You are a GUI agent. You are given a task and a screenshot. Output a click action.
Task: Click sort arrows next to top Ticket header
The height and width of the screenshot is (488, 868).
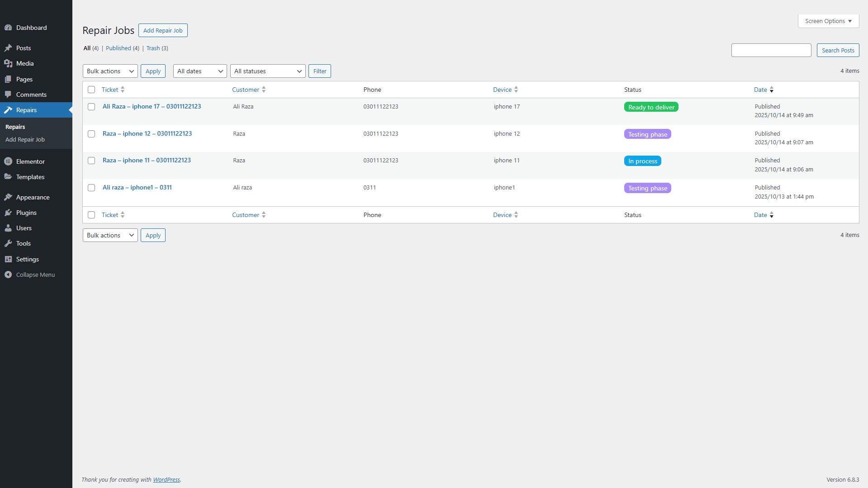[123, 90]
